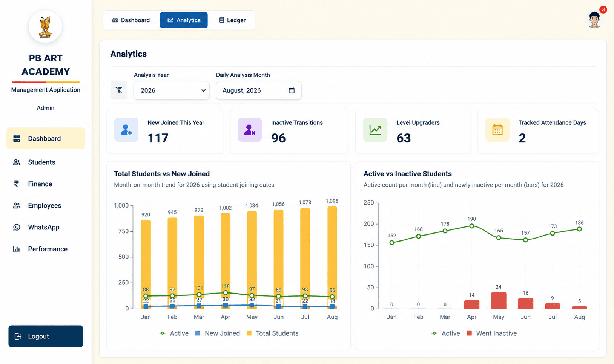This screenshot has height=364, width=614.
Task: Toggle Went Inactive series in chart legend
Action: click(x=492, y=333)
